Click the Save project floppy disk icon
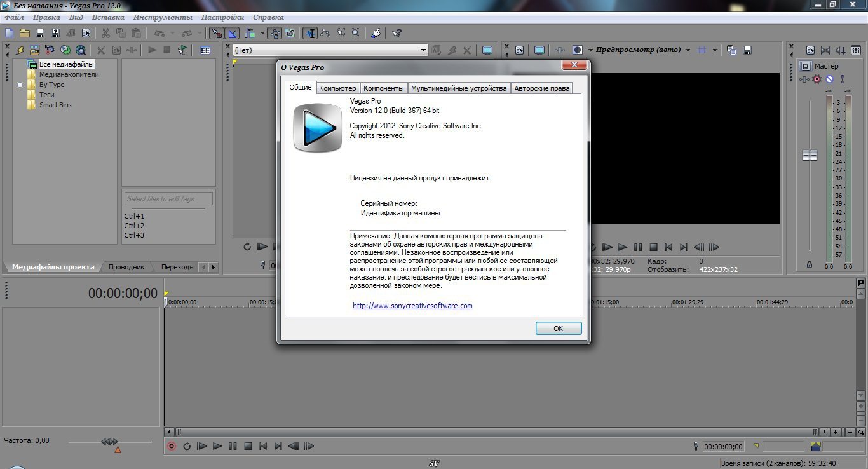 (x=40, y=33)
